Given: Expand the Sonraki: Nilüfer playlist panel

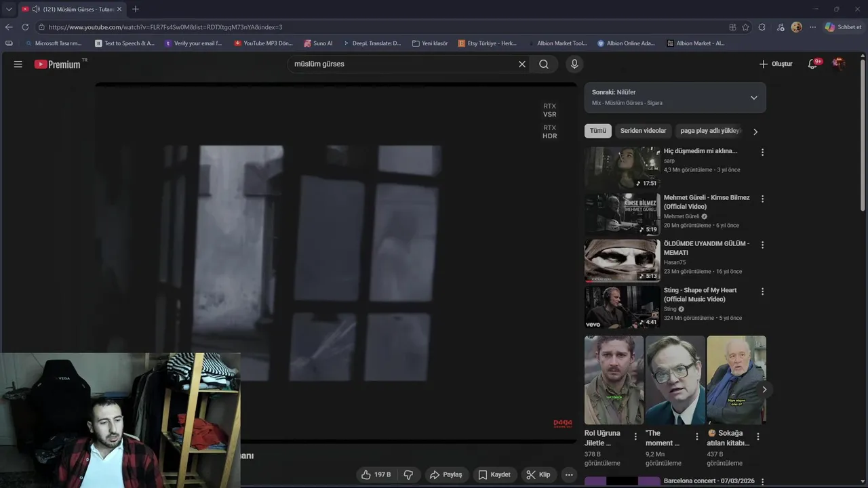Looking at the screenshot, I should point(754,98).
